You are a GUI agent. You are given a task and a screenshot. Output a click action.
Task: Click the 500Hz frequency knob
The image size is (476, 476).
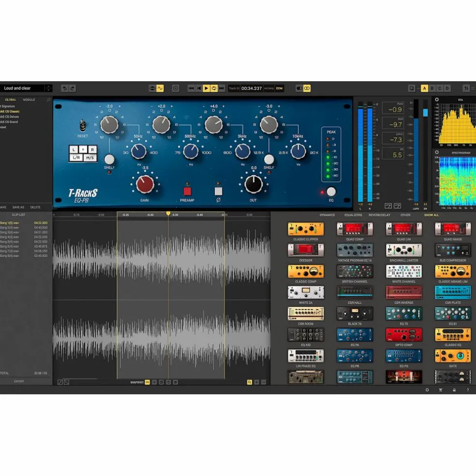tap(191, 151)
